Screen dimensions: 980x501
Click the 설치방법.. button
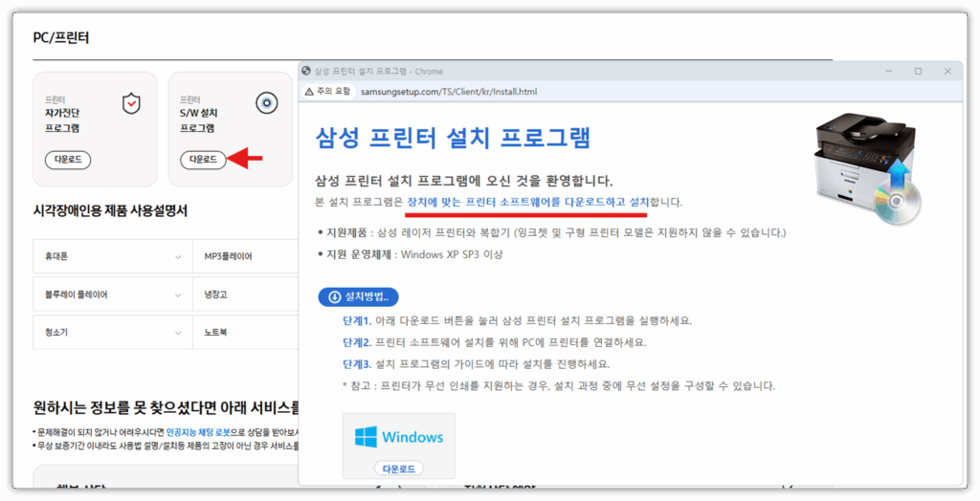click(358, 296)
